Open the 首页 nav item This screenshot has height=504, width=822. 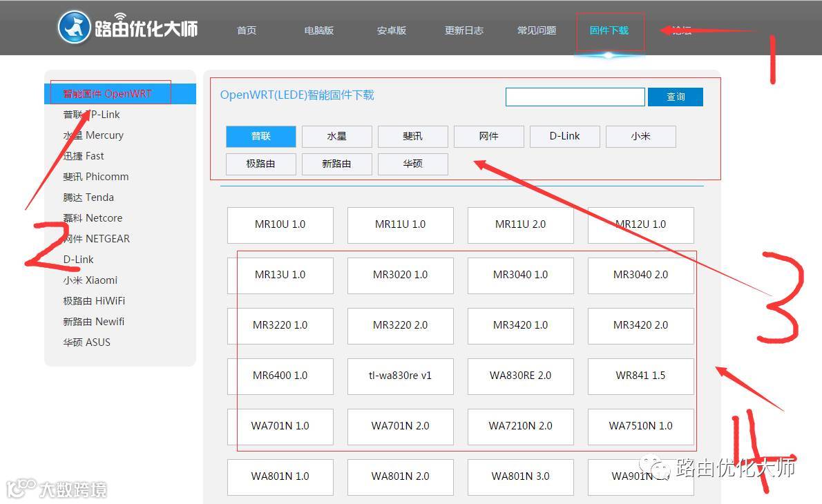(247, 30)
